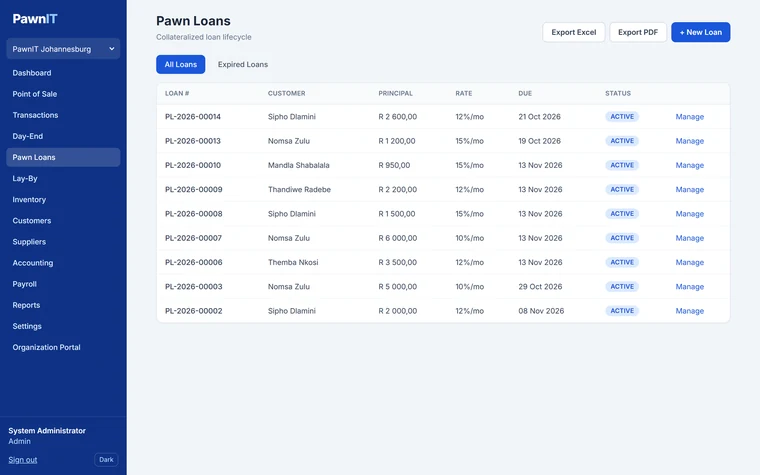Open Organization Portal
760x475 pixels.
(47, 348)
